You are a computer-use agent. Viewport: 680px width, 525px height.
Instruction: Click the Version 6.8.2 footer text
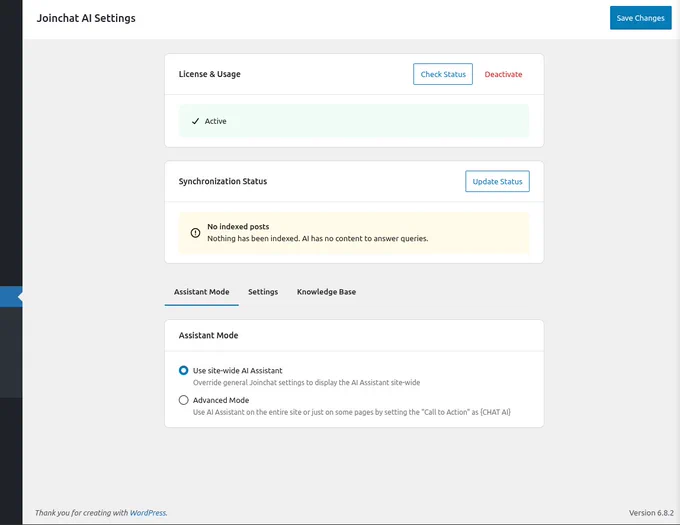(651, 513)
